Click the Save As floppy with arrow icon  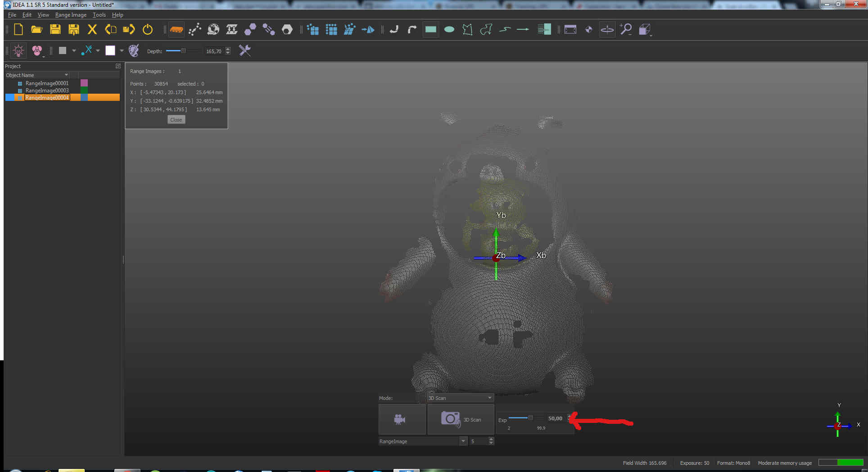[74, 30]
